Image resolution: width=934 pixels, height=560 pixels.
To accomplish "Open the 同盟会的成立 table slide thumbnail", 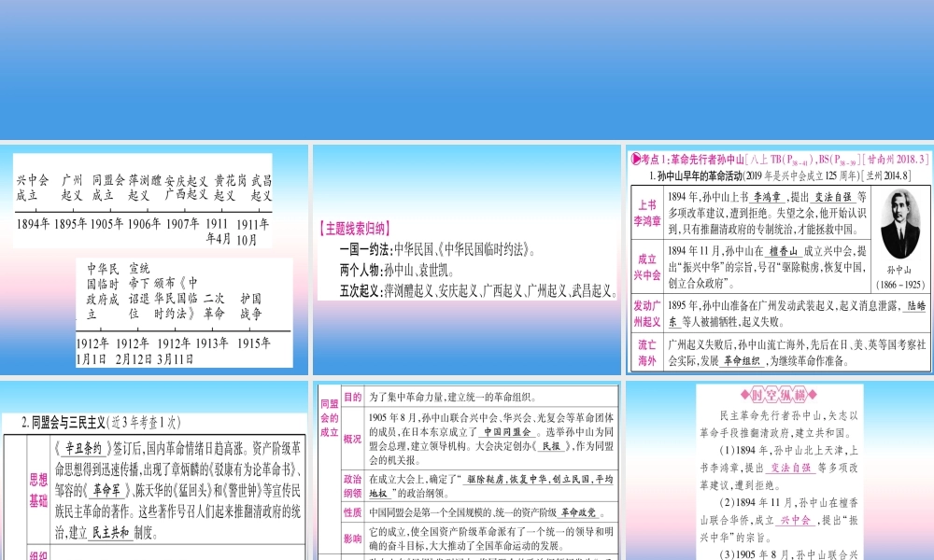I will (x=466, y=470).
